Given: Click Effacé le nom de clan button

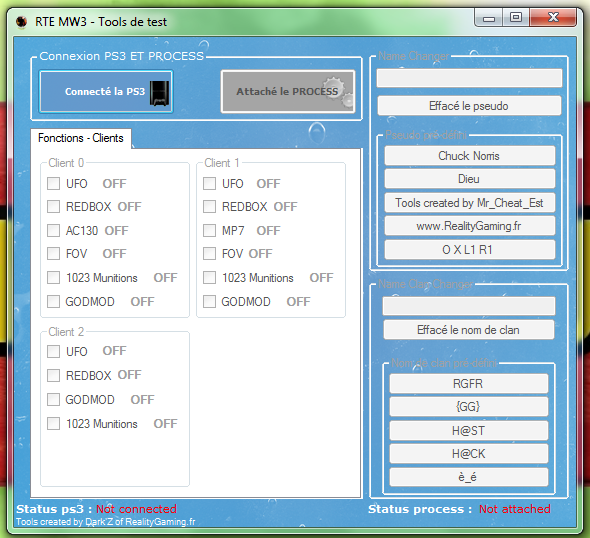Looking at the screenshot, I should pos(468,330).
